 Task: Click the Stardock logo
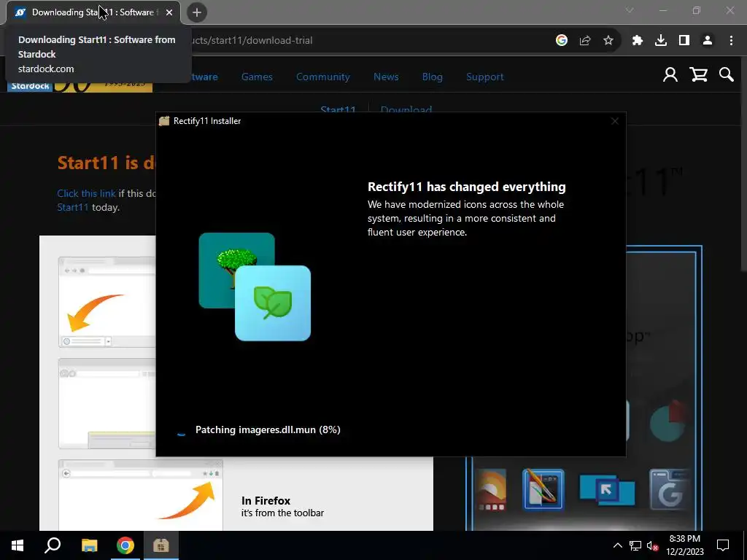pos(80,86)
